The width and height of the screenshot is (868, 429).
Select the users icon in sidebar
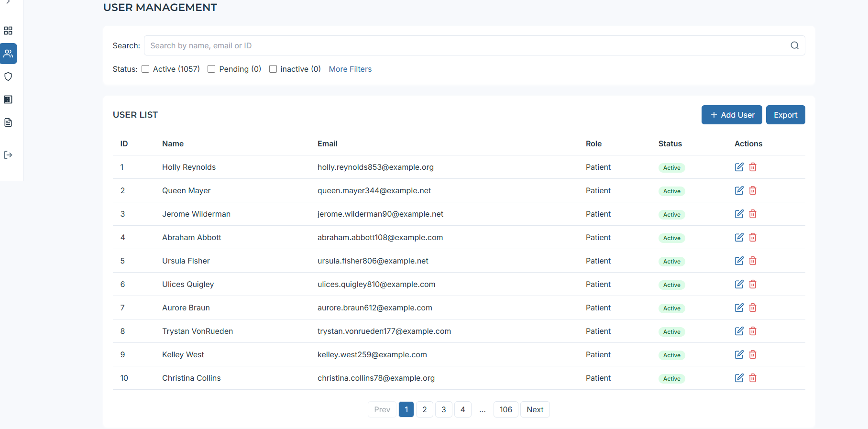[x=8, y=54]
